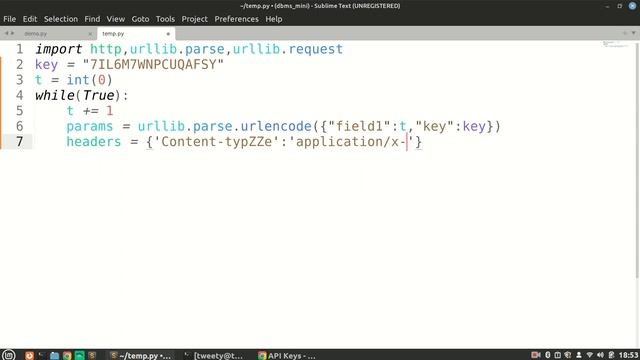Minimize the Sublime Text window
Screen dimensions: 640x360
(x=607, y=6)
